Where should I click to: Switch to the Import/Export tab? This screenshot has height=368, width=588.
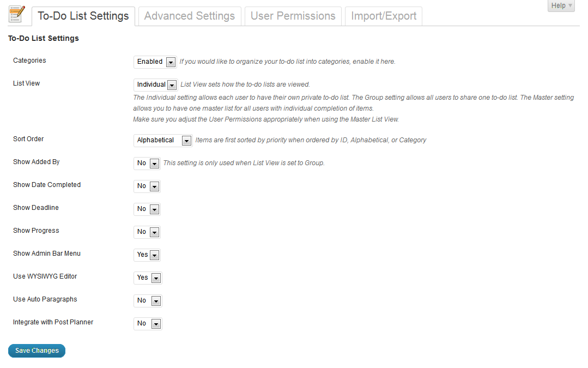coord(383,16)
